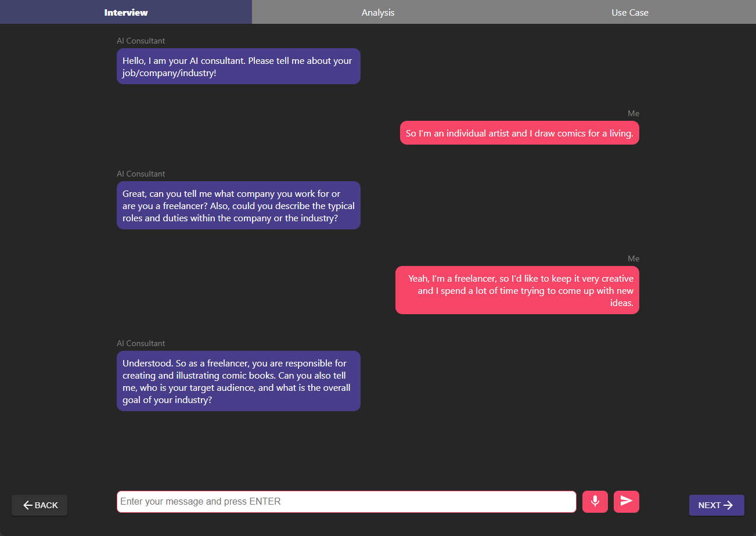Click the microphone voice input icon
756x536 pixels.
(595, 501)
